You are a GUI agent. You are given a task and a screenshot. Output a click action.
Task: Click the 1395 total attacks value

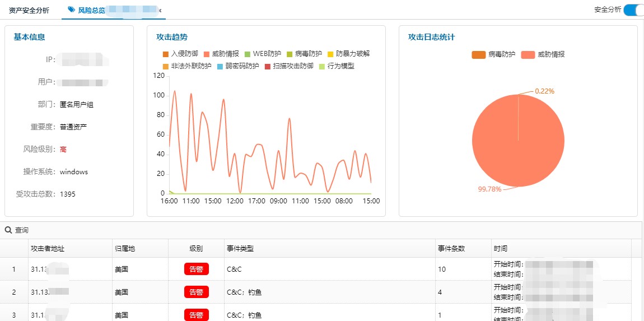(68, 194)
